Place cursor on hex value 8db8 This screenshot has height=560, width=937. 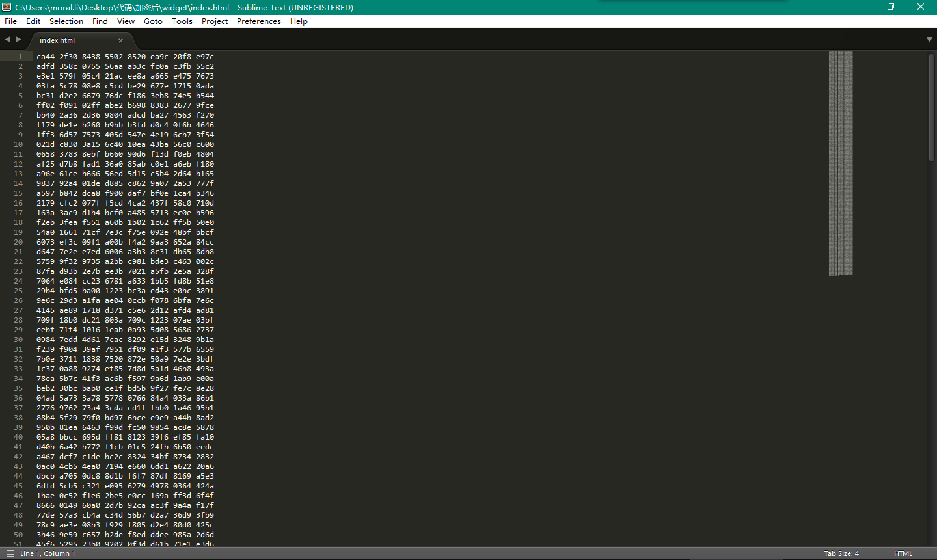[205, 252]
